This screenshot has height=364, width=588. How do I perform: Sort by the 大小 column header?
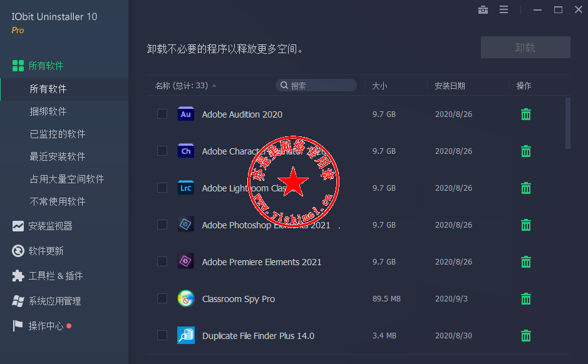tap(379, 86)
